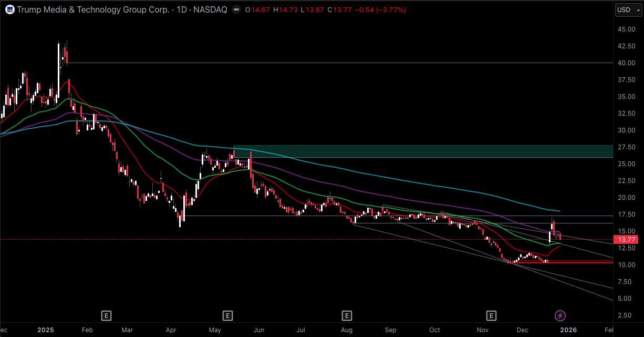Click the earnings E marker near November

pos(491,315)
